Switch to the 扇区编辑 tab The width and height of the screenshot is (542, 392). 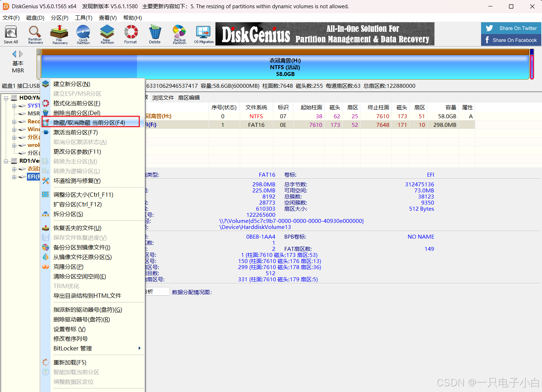click(189, 97)
